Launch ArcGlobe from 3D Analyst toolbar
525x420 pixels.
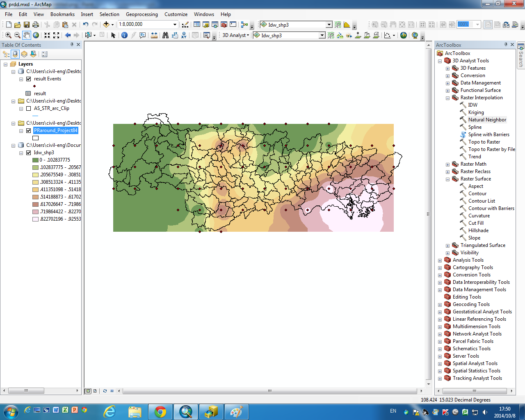[415, 35]
